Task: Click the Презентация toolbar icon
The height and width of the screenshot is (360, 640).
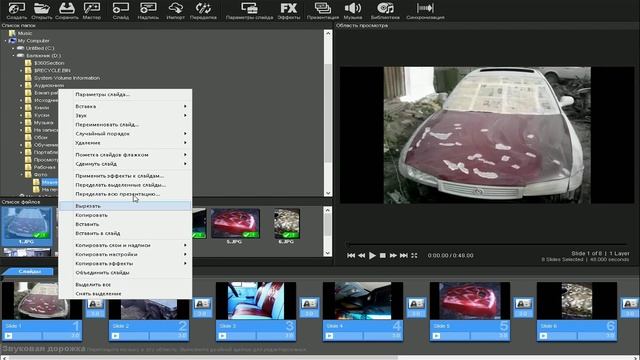Action: click(x=322, y=11)
